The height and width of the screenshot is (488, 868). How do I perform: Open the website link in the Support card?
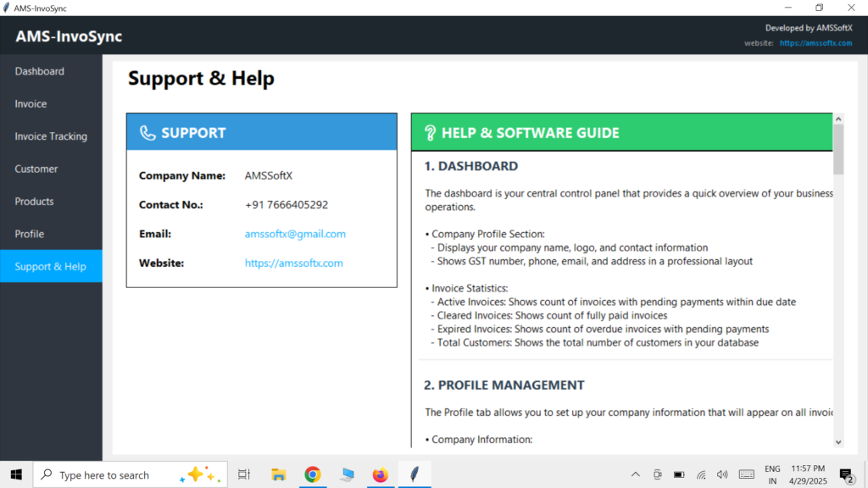pyautogui.click(x=294, y=263)
